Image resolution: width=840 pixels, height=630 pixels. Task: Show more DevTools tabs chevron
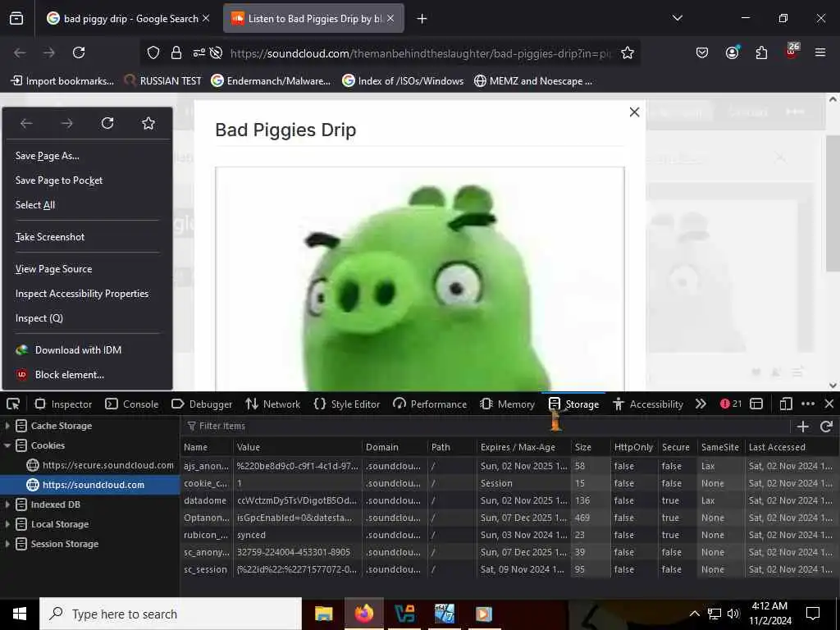701,404
